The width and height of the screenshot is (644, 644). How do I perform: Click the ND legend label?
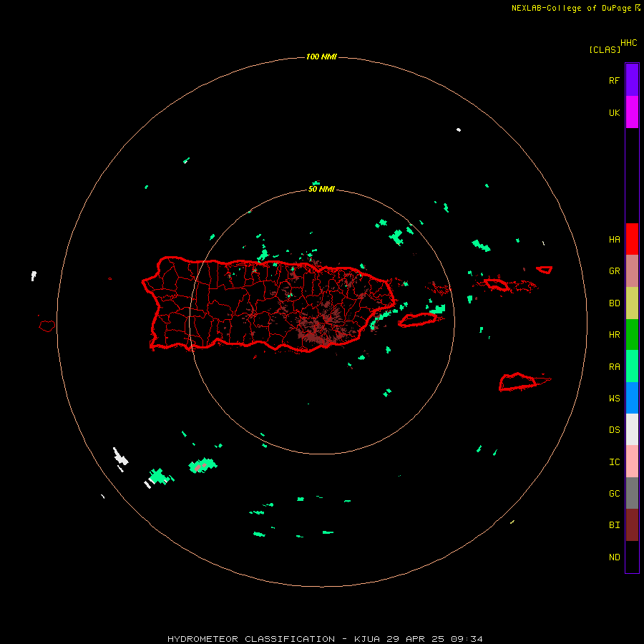point(614,557)
